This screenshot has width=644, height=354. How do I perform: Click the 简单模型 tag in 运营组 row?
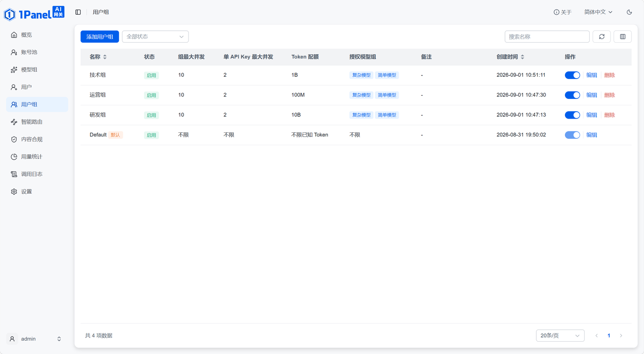coord(387,95)
